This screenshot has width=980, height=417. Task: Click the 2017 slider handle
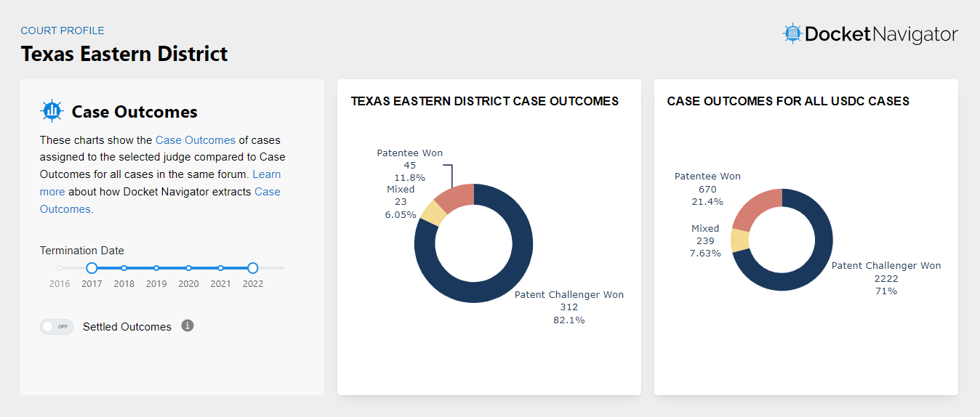[92, 268]
